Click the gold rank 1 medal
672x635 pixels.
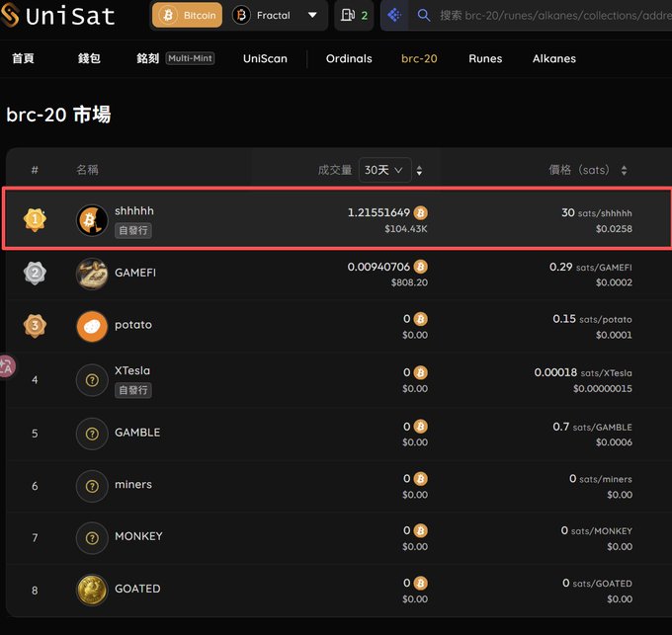coord(35,219)
